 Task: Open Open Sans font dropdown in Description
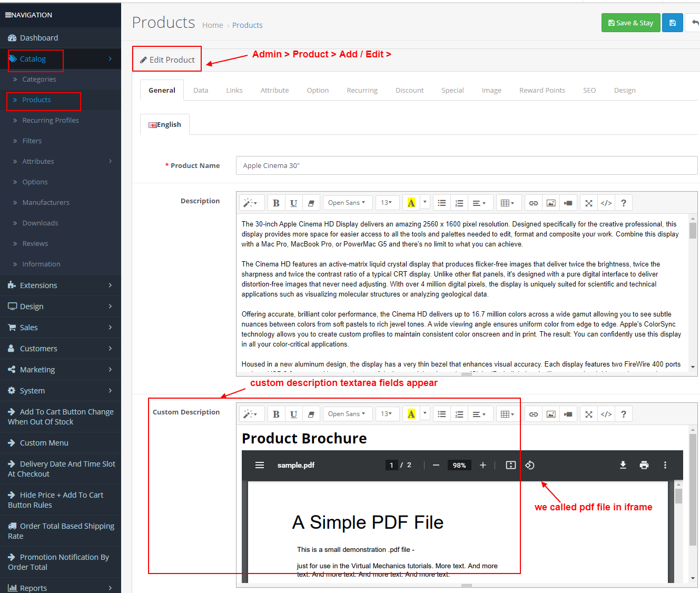click(x=347, y=203)
